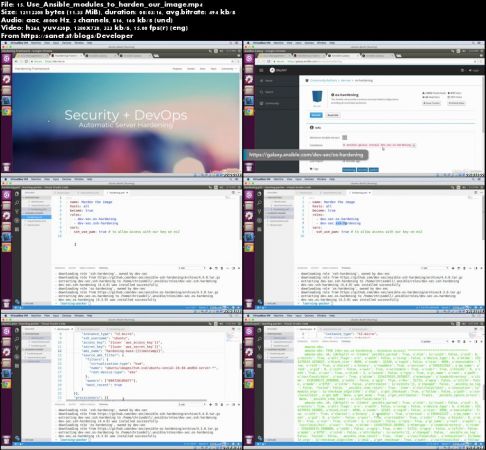Click hamburger menu icon in Ansible Galaxy frame
486x450 pixels.
coord(261,70)
